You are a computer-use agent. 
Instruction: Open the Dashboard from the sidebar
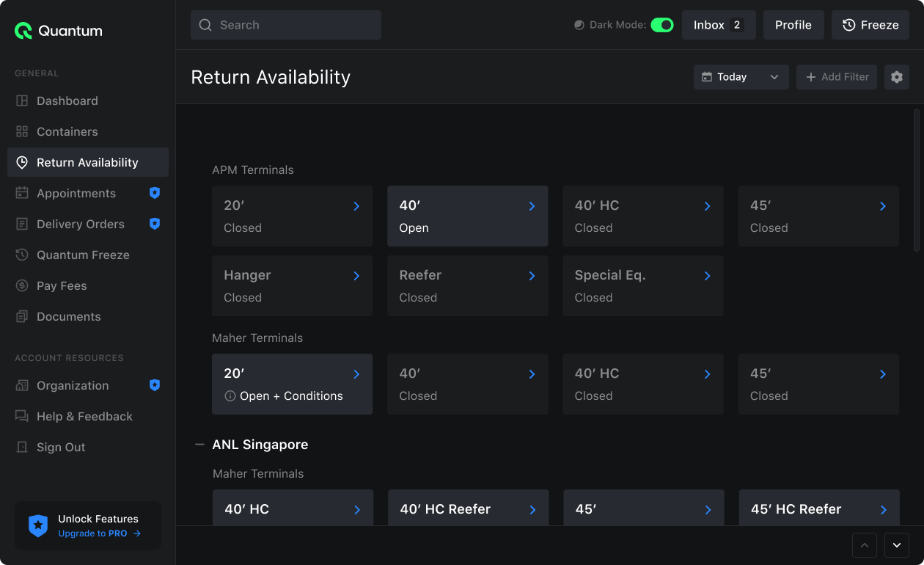point(67,101)
